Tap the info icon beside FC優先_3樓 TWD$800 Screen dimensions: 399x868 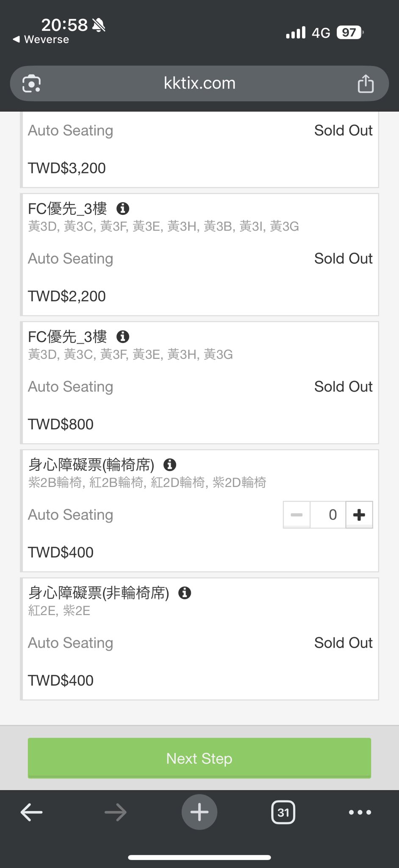click(123, 337)
